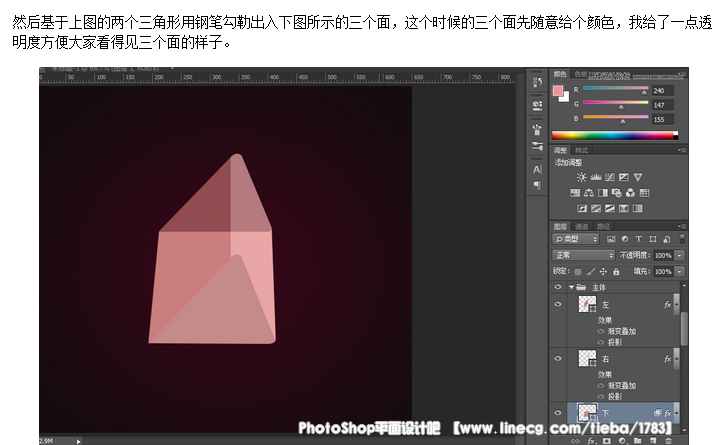Collapse the 主体 layer group
722x445 pixels.
click(571, 287)
